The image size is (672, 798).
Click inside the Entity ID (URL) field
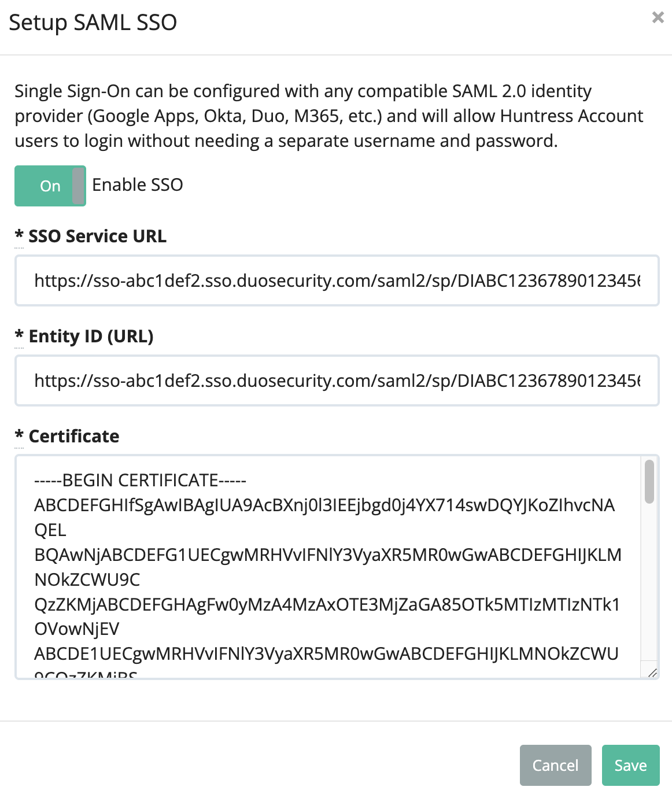(x=337, y=381)
